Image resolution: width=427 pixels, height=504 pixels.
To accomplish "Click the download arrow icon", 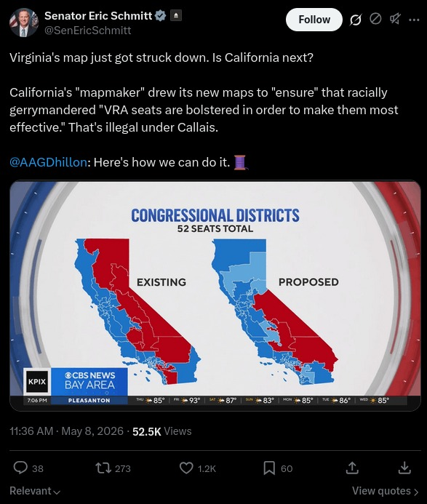I will click(404, 468).
